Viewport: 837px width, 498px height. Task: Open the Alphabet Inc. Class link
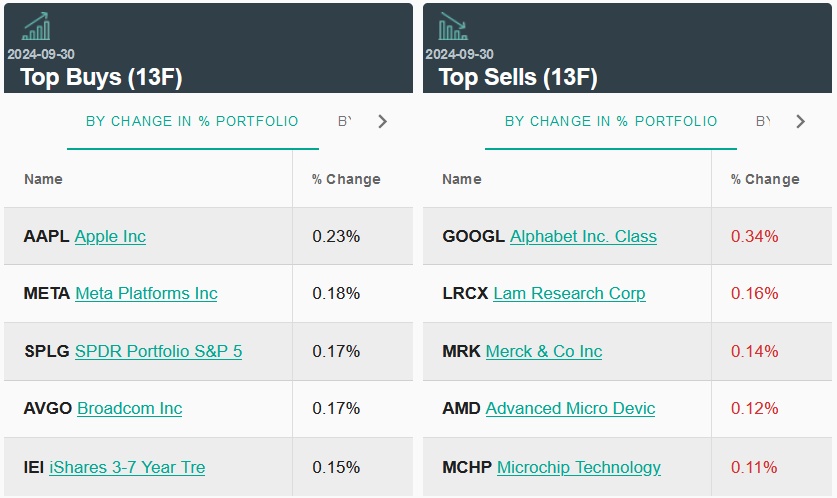(x=583, y=237)
